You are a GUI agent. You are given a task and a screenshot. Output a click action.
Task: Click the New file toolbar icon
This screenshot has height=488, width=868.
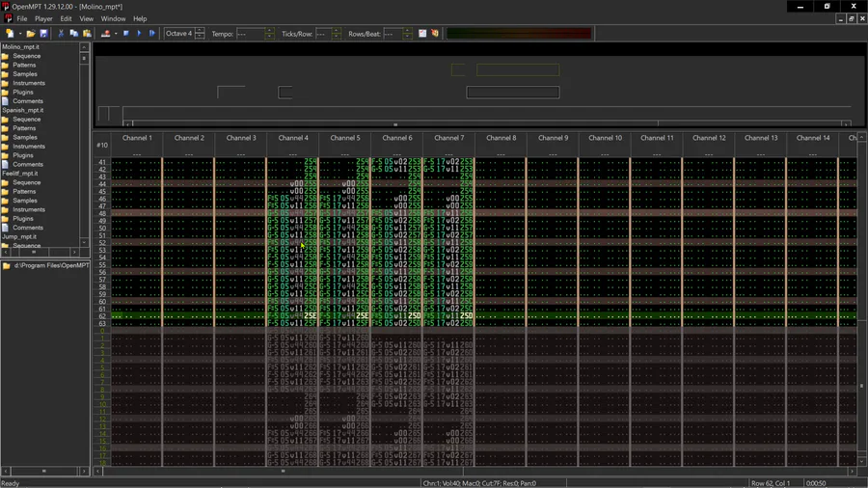click(10, 33)
